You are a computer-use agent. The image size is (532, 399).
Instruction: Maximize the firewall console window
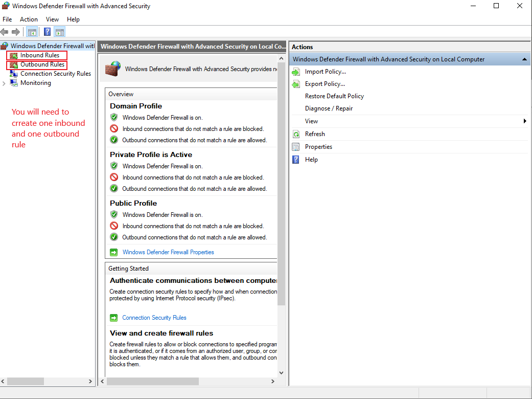pos(496,6)
